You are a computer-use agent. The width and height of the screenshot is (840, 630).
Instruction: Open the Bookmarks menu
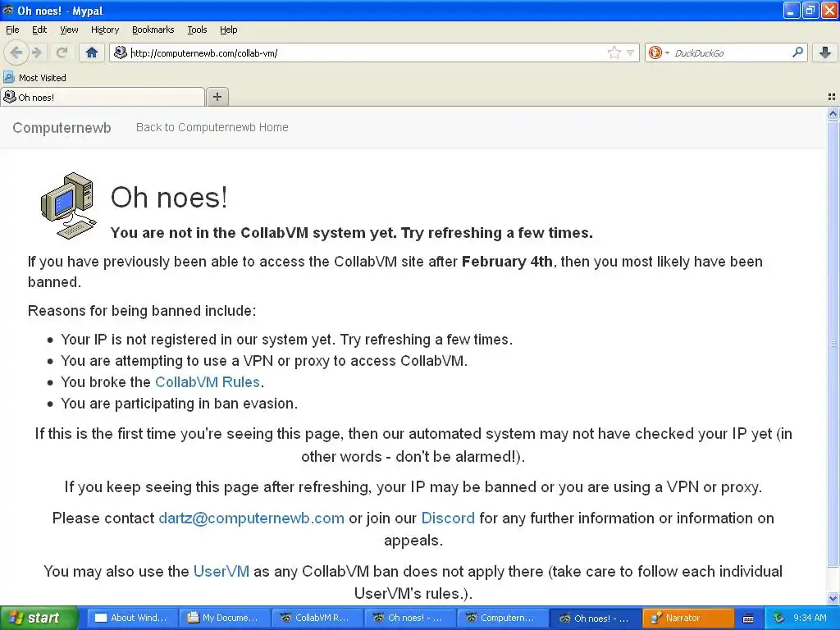153,30
